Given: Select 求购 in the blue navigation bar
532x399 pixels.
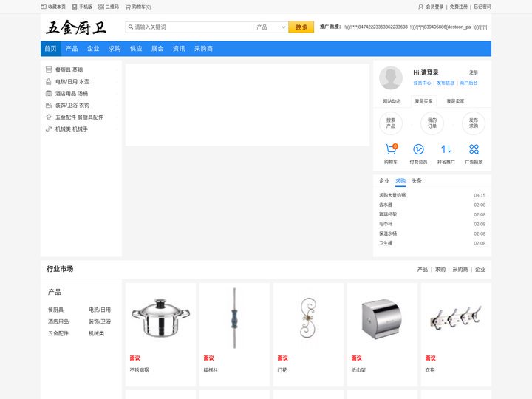Looking at the screenshot, I should (x=115, y=49).
